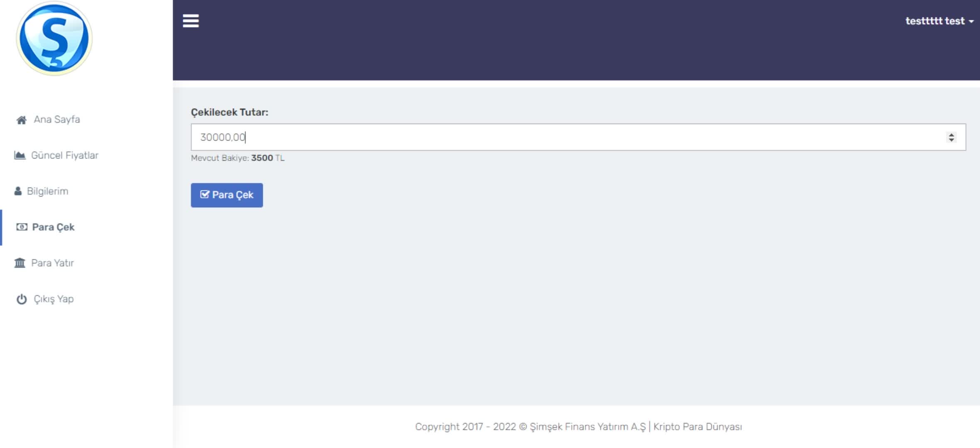Click the Çekilecek Tutar label
Viewport: 980px width, 448px height.
tap(230, 112)
